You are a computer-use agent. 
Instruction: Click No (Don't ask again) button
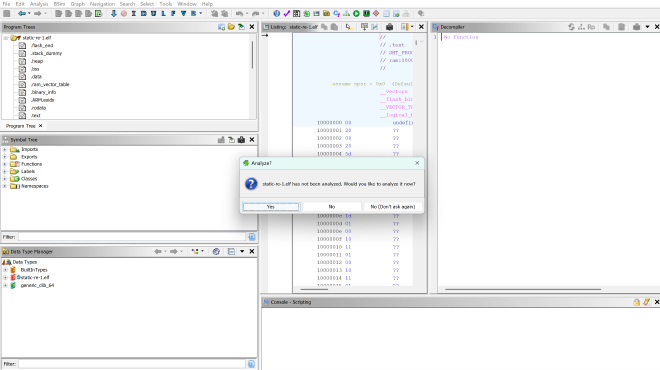[x=393, y=207]
